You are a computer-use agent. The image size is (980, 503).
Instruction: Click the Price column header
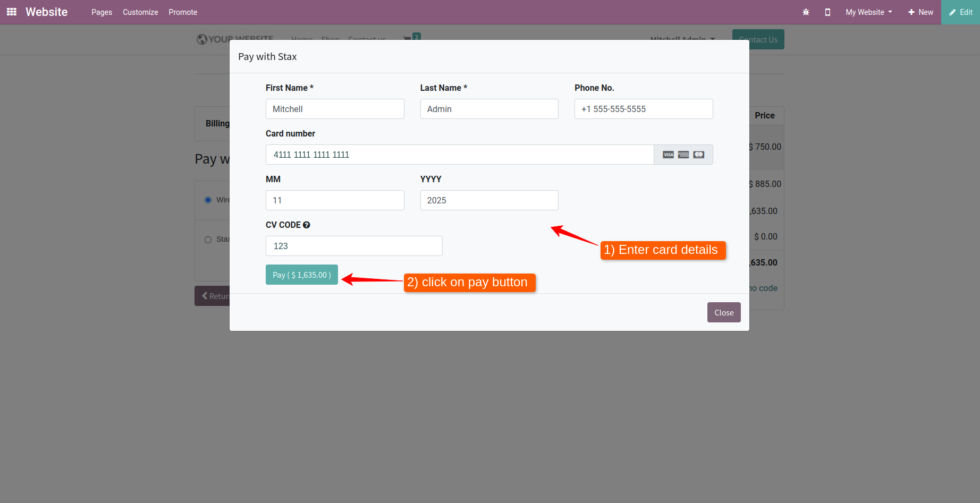coord(765,115)
